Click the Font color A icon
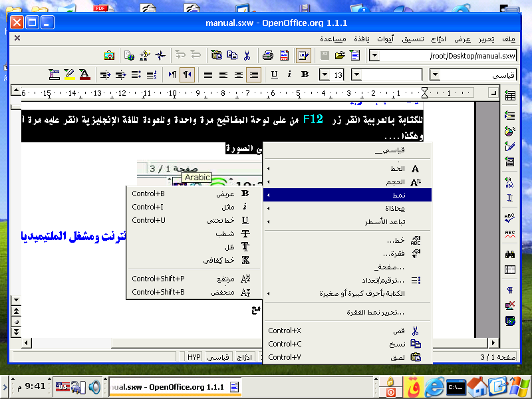 [x=84, y=74]
